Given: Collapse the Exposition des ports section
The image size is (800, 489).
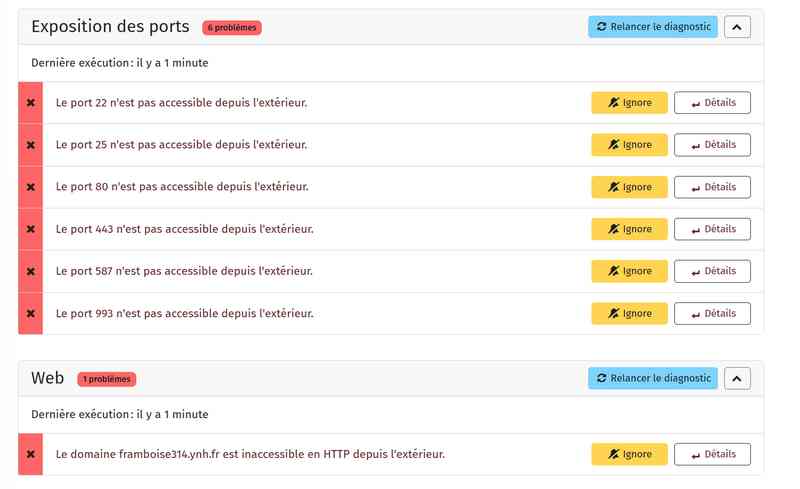Looking at the screenshot, I should coord(737,27).
